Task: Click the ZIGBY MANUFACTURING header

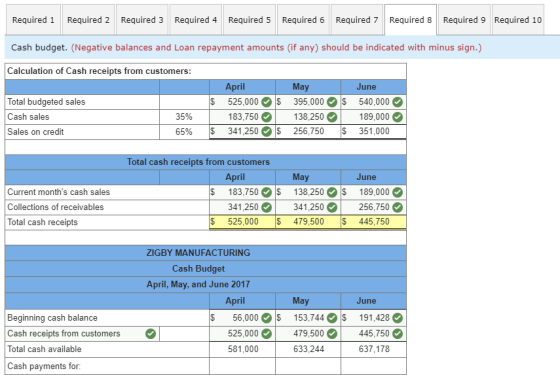Action: 198,253
